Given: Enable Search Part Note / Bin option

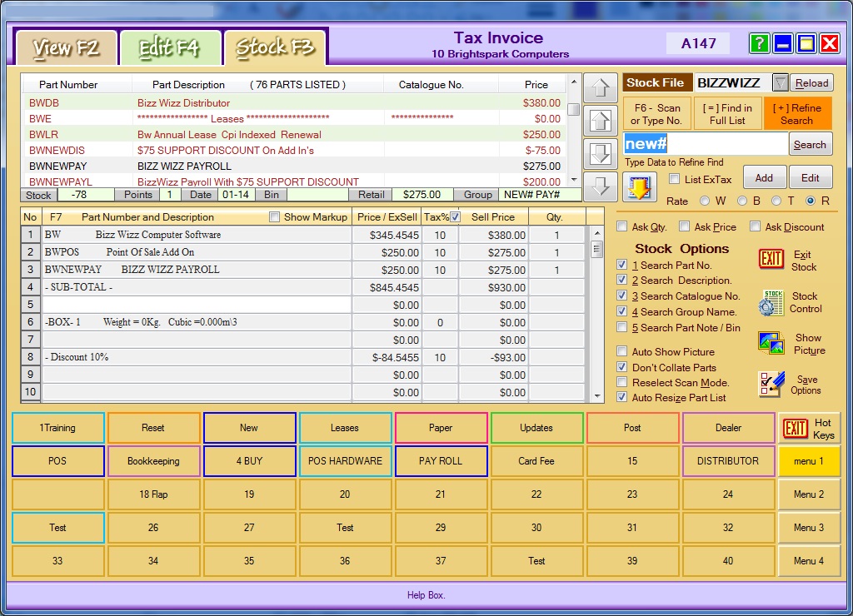Looking at the screenshot, I should pos(621,327).
